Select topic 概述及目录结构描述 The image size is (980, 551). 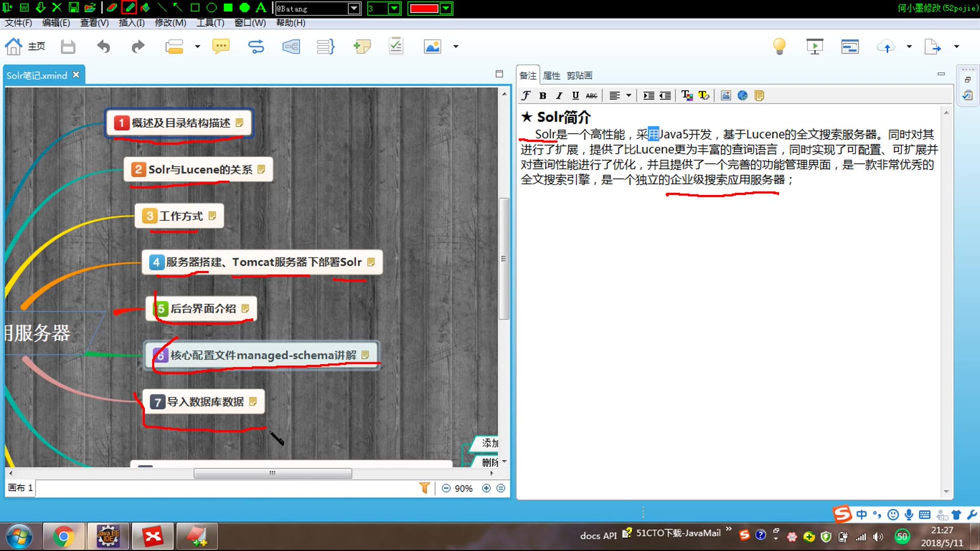click(x=179, y=123)
